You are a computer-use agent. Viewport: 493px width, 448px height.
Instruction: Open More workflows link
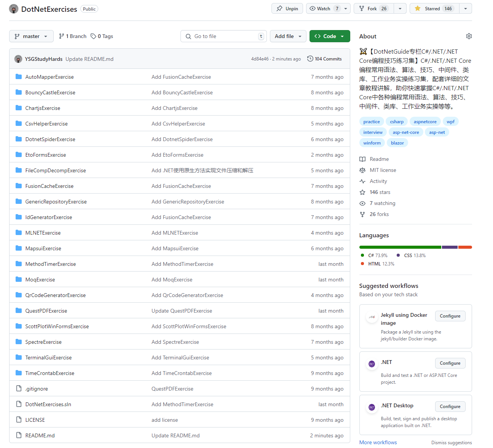(x=378, y=442)
